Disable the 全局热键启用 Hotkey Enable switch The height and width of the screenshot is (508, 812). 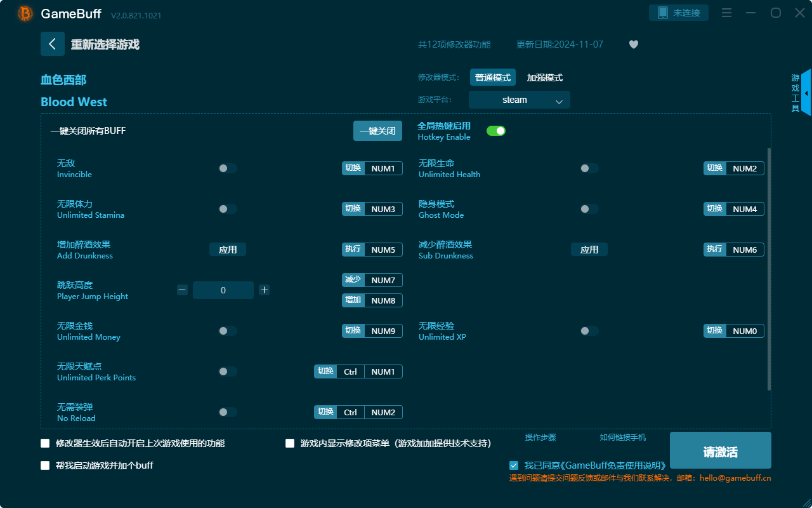tap(495, 130)
